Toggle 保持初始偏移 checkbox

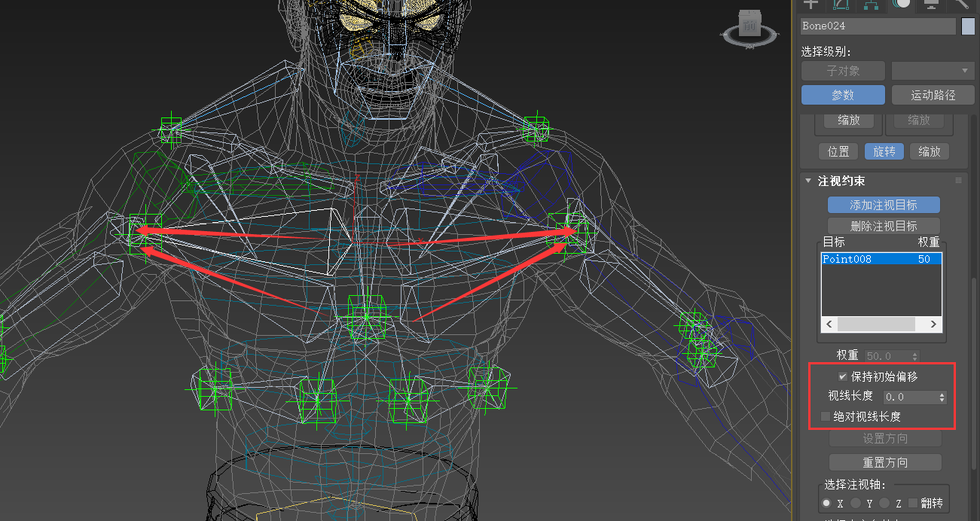click(843, 376)
